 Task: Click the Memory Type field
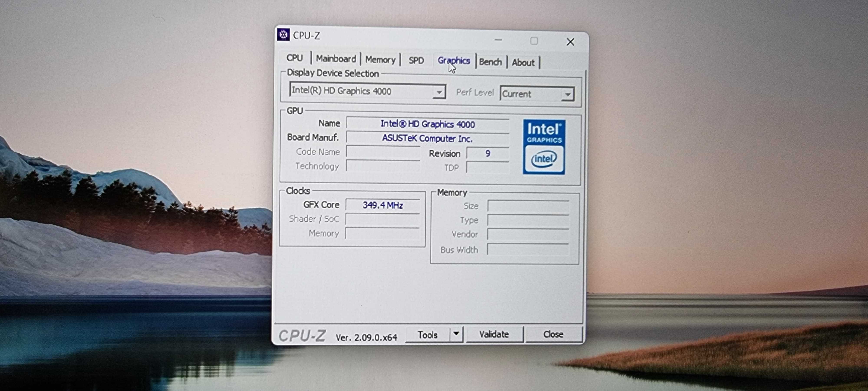click(528, 220)
